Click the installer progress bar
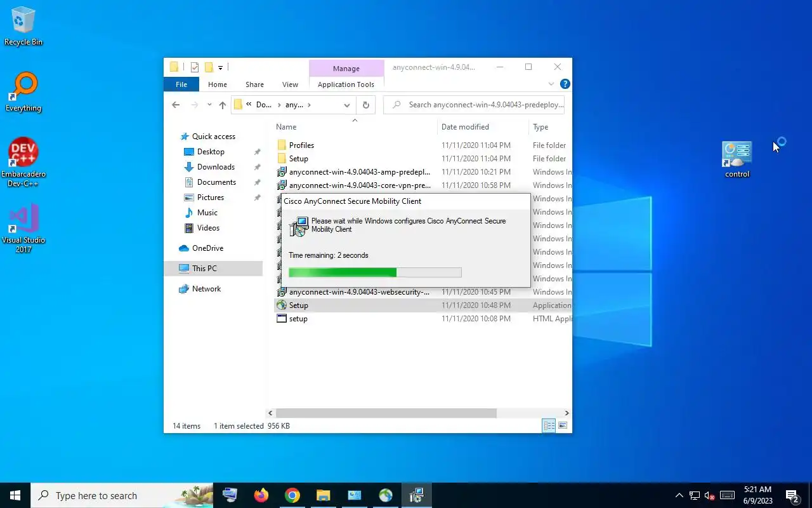 375,272
